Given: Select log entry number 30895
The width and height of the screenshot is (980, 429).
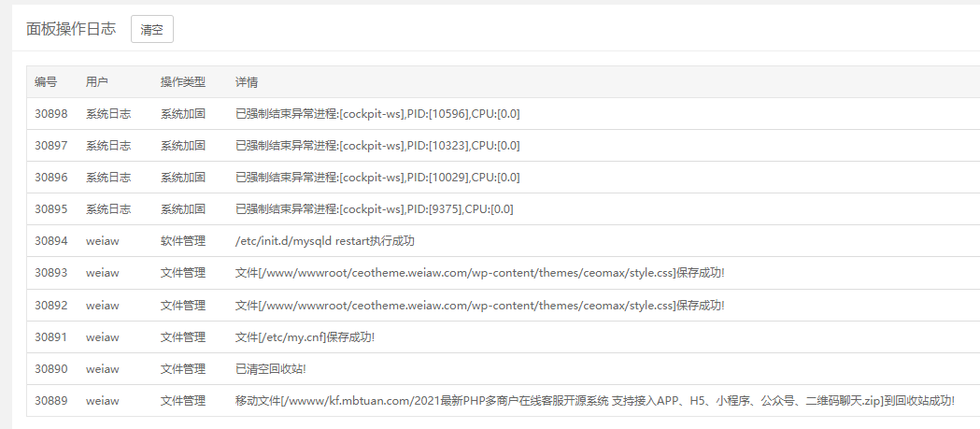Looking at the screenshot, I should pos(50,208).
